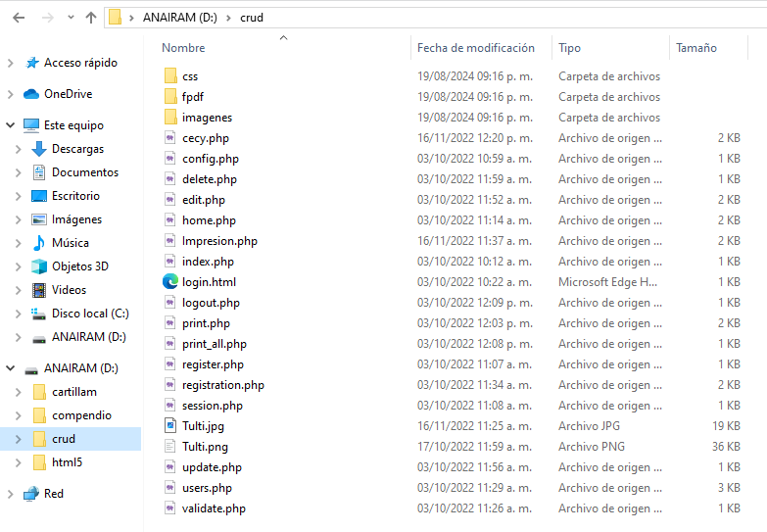Open recent locations dropdown arrow
Screen dimensions: 767x532
coord(69,18)
